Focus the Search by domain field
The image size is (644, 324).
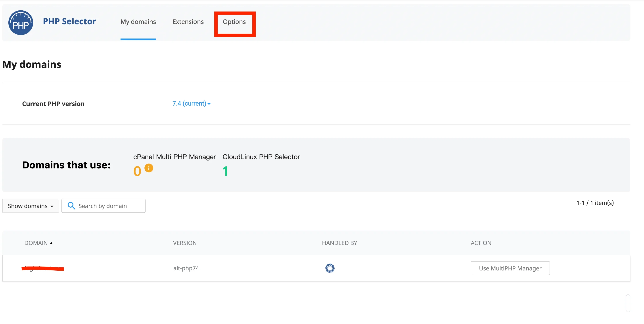pyautogui.click(x=103, y=206)
